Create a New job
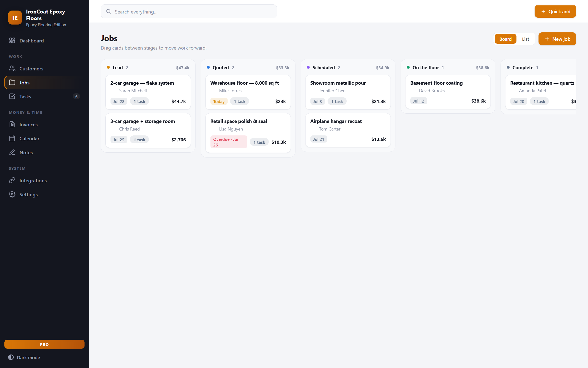588x368 pixels. coord(557,39)
